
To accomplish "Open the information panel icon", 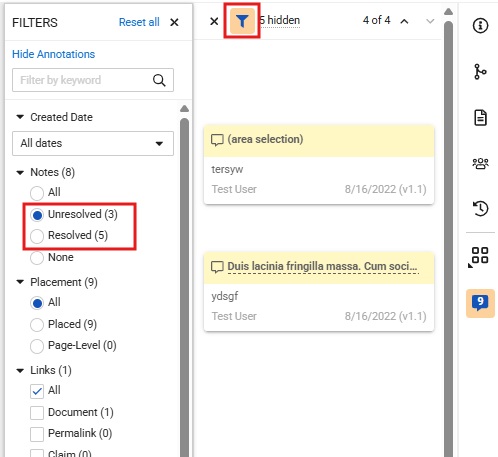I will point(480,25).
